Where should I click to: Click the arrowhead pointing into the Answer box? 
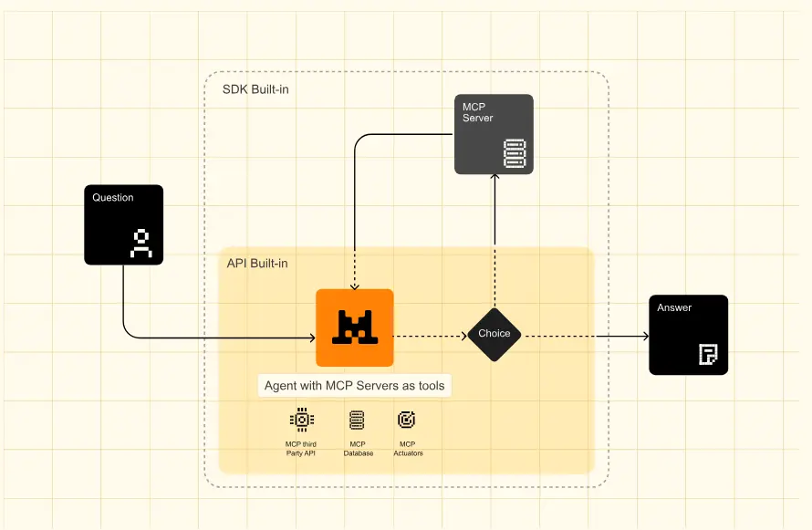point(644,335)
